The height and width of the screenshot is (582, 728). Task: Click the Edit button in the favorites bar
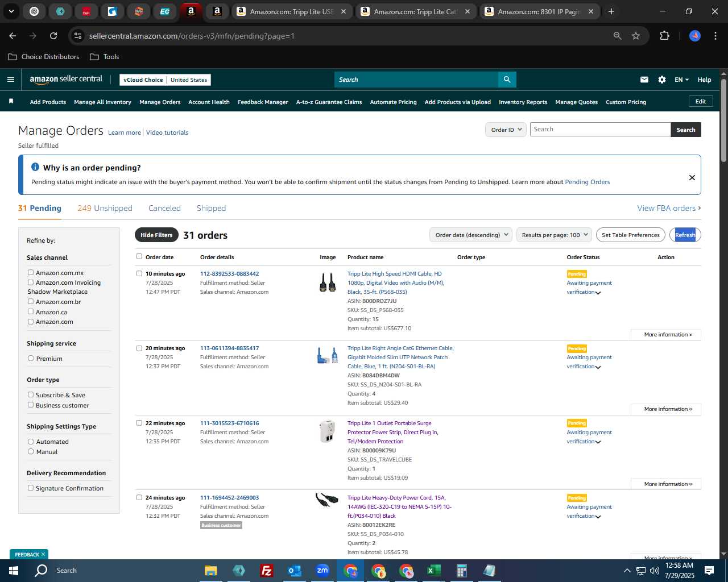click(x=701, y=102)
